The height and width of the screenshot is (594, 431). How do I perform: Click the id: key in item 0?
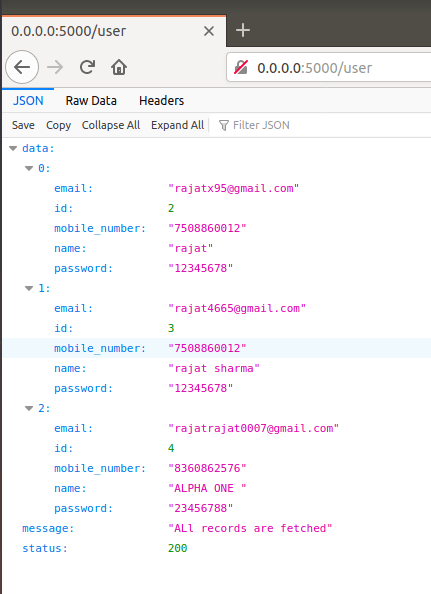[63, 208]
